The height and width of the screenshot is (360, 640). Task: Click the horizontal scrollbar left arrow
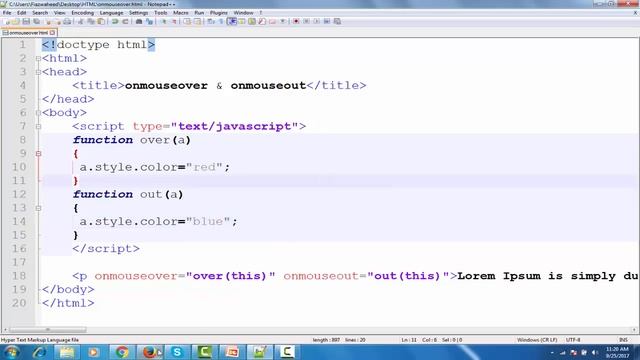(x=5, y=329)
